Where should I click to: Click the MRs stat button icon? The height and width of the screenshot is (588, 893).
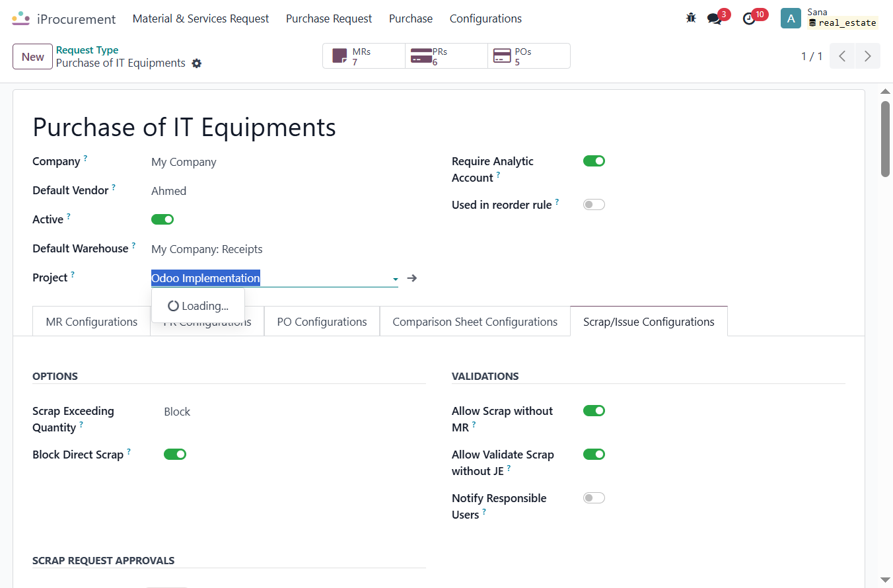coord(339,56)
